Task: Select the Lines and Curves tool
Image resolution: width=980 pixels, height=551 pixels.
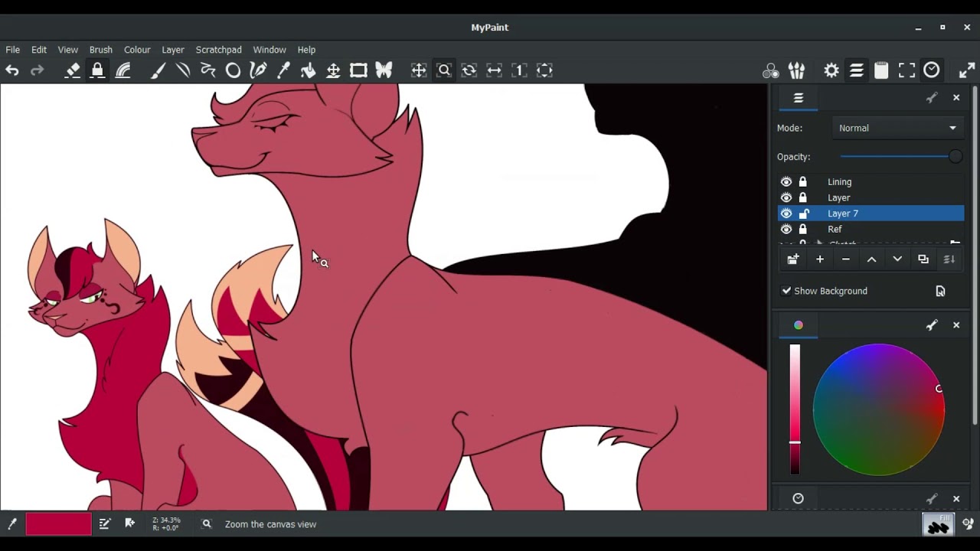Action: point(183,70)
